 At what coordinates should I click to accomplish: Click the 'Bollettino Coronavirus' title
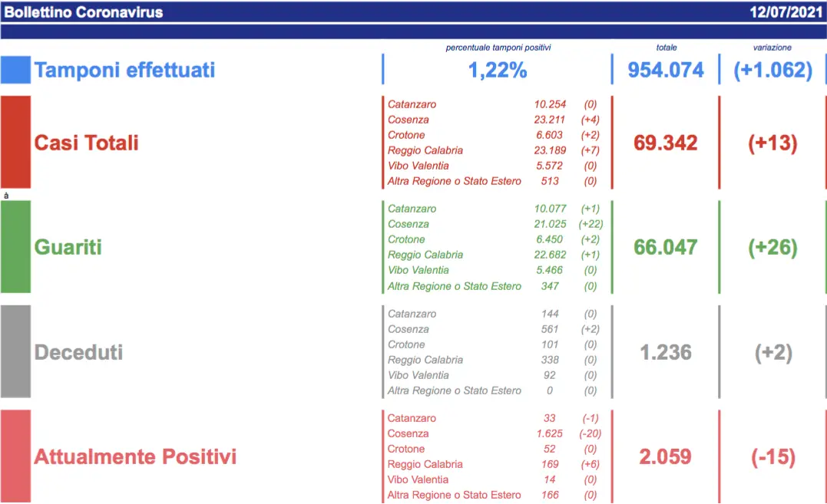click(84, 12)
